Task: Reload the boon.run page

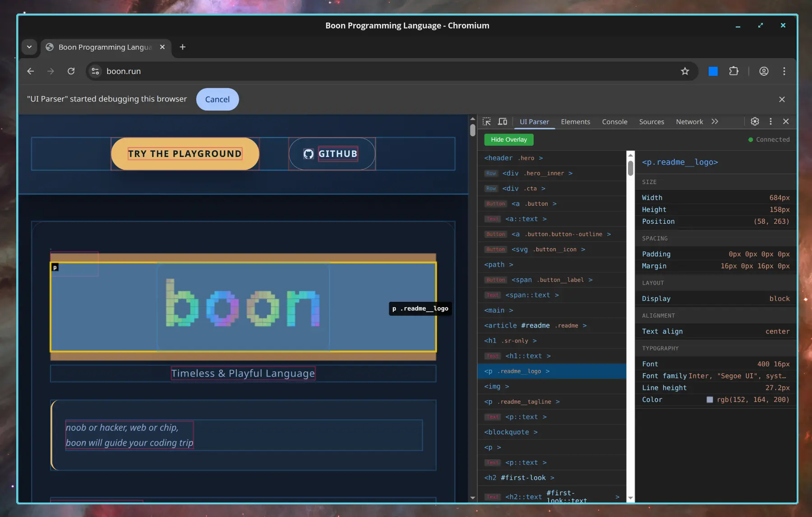Action: pos(71,71)
